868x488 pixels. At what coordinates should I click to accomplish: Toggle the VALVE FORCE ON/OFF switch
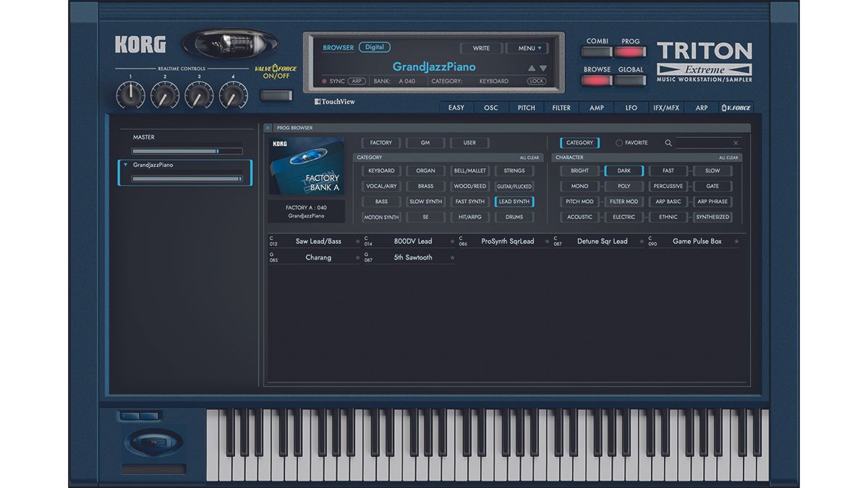click(x=277, y=95)
